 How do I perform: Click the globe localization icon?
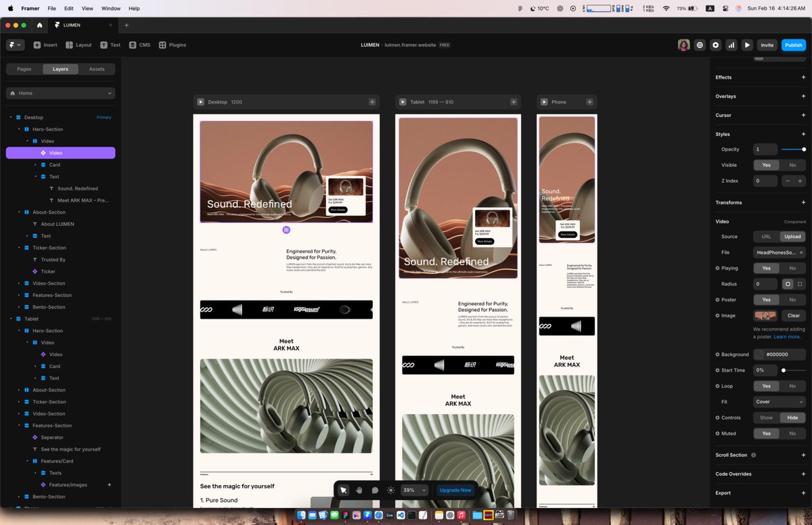pos(700,45)
